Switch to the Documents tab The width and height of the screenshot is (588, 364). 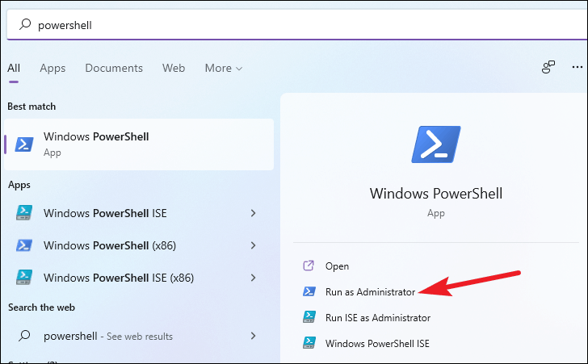[114, 68]
